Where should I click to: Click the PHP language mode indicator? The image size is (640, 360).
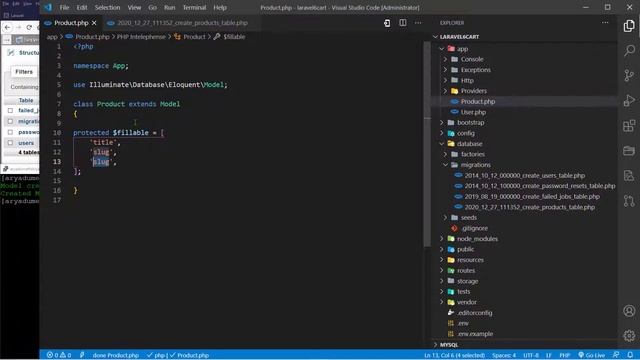tap(564, 355)
